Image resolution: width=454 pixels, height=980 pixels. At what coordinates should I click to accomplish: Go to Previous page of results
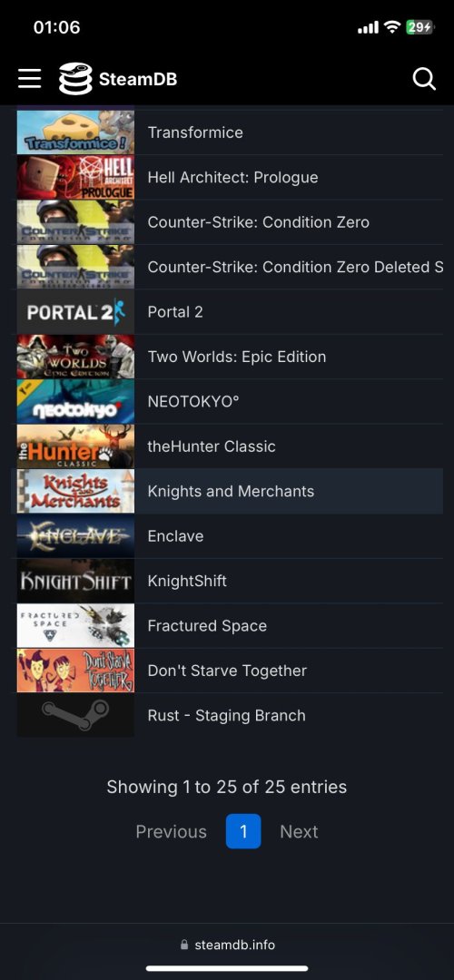point(171,831)
